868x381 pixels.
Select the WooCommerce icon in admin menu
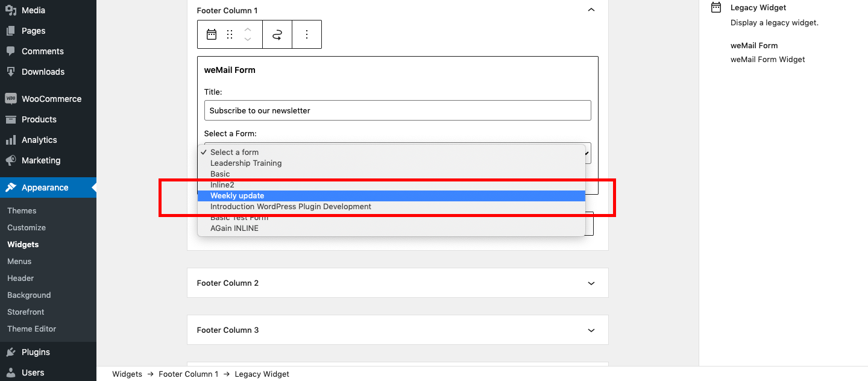coord(12,98)
